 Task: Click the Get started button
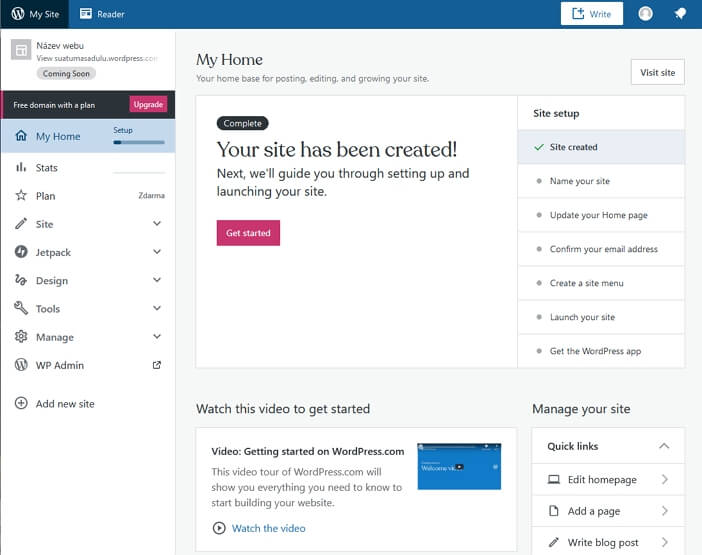pyautogui.click(x=248, y=233)
